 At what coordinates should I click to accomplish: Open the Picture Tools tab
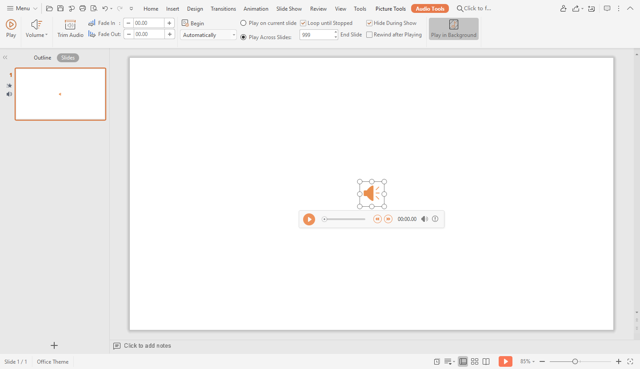click(391, 9)
